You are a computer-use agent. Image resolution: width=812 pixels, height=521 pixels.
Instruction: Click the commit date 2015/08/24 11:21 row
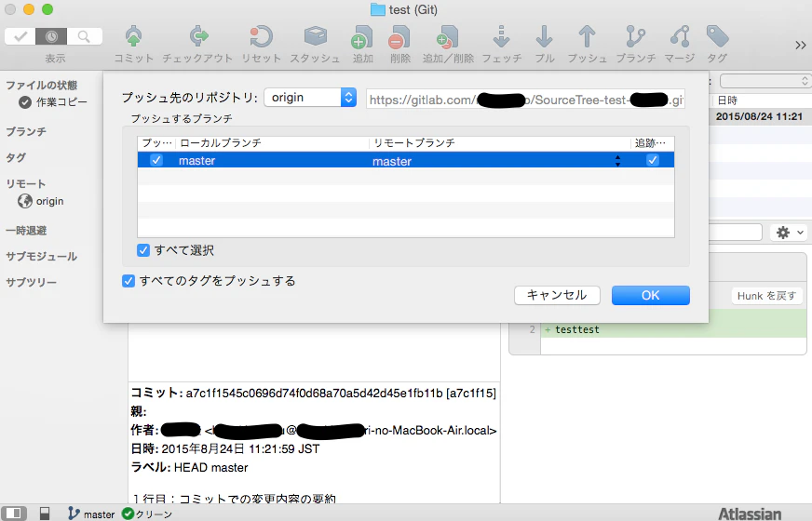[x=759, y=116]
